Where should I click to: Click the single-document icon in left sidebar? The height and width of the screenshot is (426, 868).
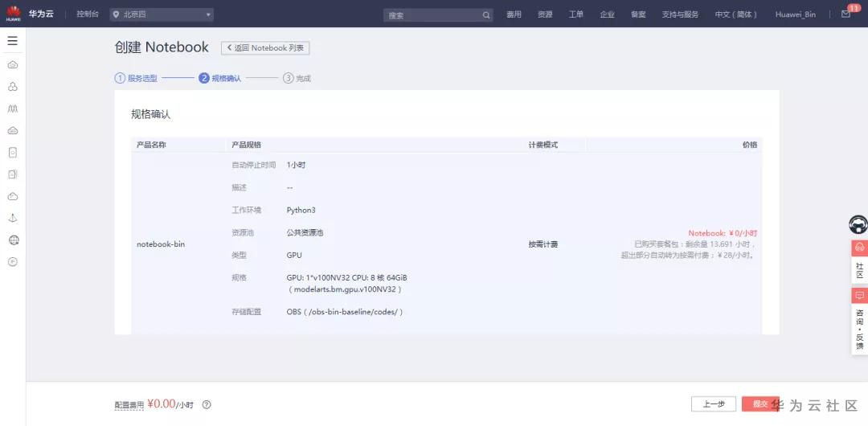click(x=13, y=153)
